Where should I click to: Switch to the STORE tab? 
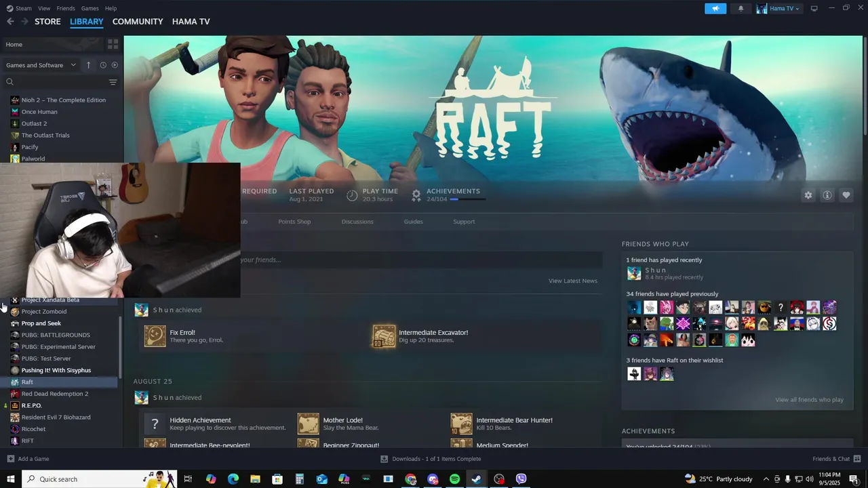[47, 22]
